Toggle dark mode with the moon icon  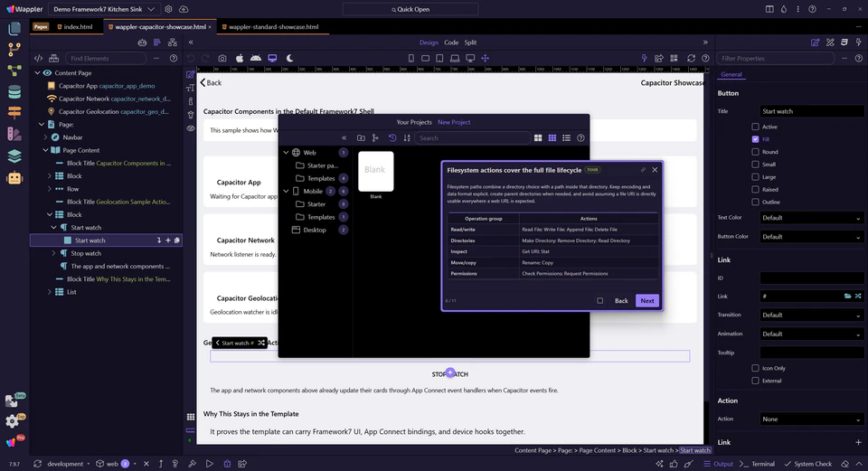point(289,58)
